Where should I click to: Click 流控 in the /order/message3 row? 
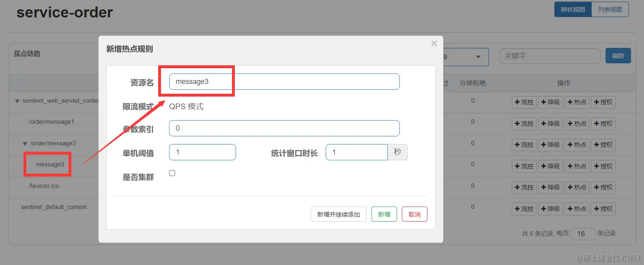(524, 145)
